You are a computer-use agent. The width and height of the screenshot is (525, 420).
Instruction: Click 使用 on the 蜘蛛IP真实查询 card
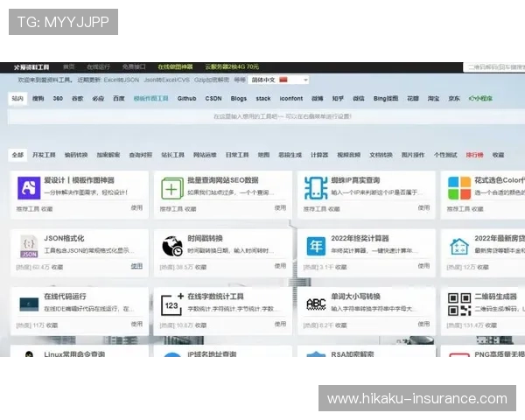[x=423, y=207]
